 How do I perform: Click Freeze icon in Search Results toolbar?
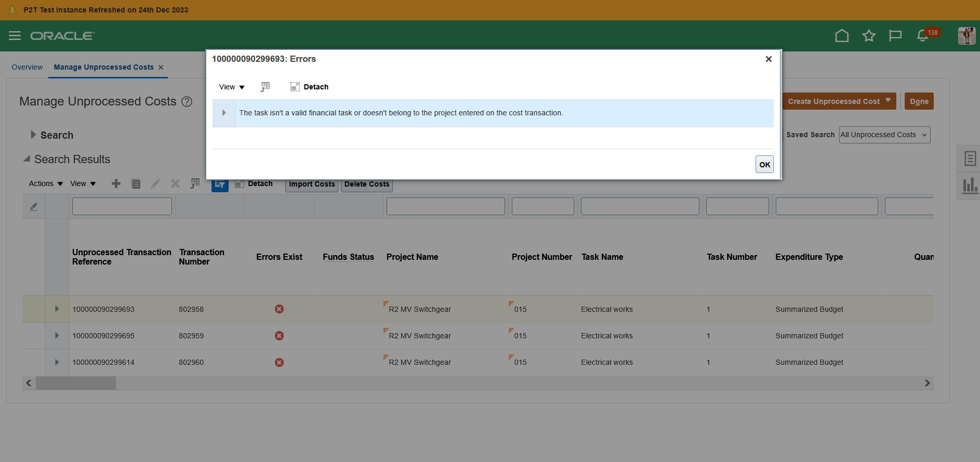[x=195, y=183]
